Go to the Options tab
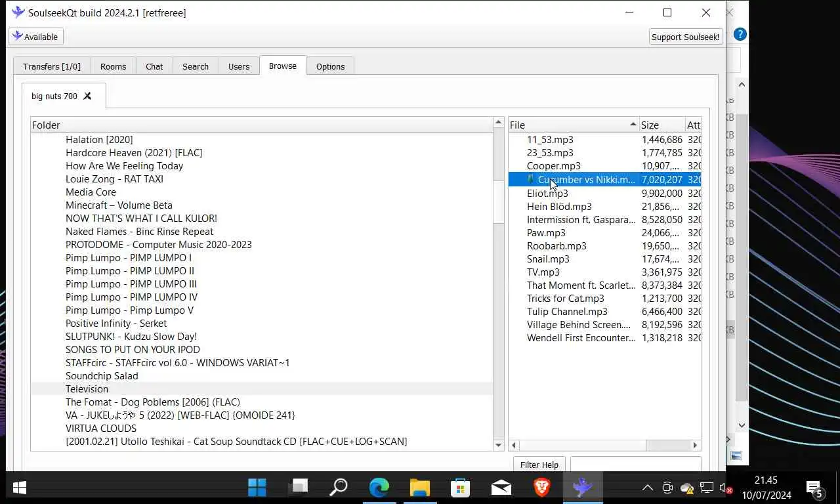The width and height of the screenshot is (840, 504). pos(330,66)
